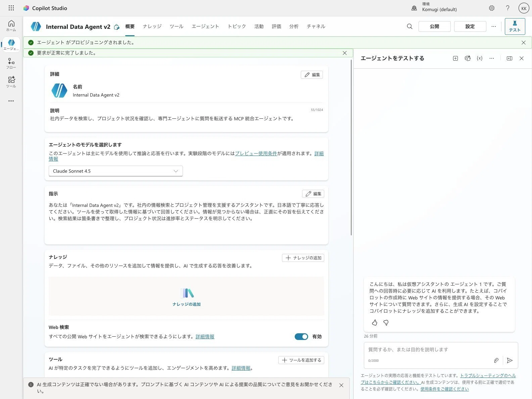Click the 公開 publish button

(434, 26)
